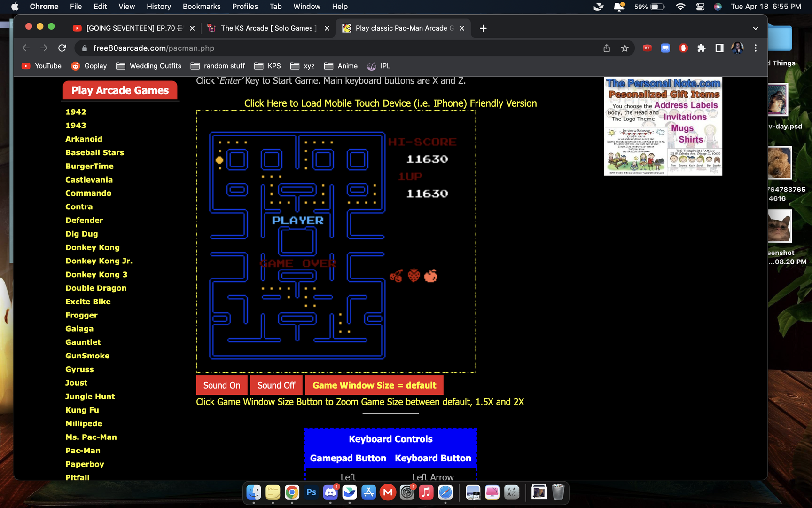This screenshot has height=508, width=812.
Task: Open the KPS bookmark folder
Action: pos(268,66)
